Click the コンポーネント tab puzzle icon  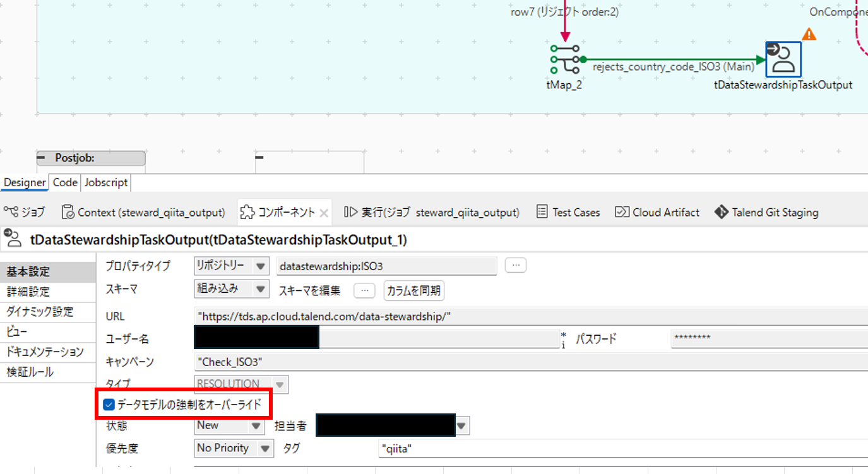[x=247, y=212]
